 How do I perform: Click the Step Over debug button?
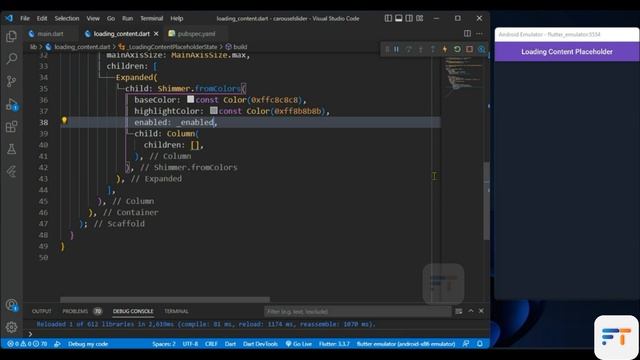point(408,49)
